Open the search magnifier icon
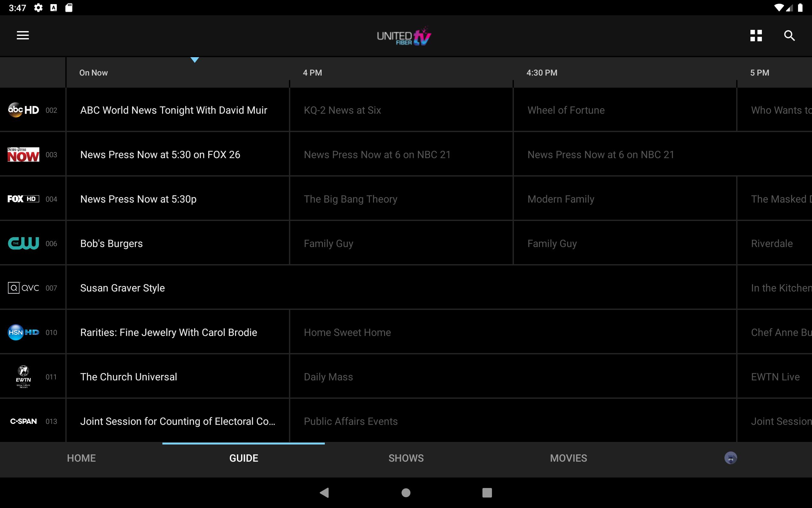Image resolution: width=812 pixels, height=508 pixels. (x=789, y=36)
